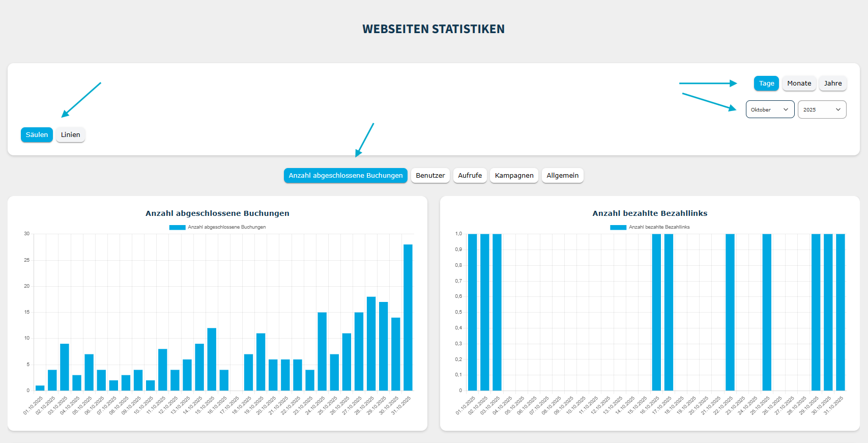Screen dimensions: 868x443
Task: Switch to the Aufrufe tab
Action: point(470,176)
